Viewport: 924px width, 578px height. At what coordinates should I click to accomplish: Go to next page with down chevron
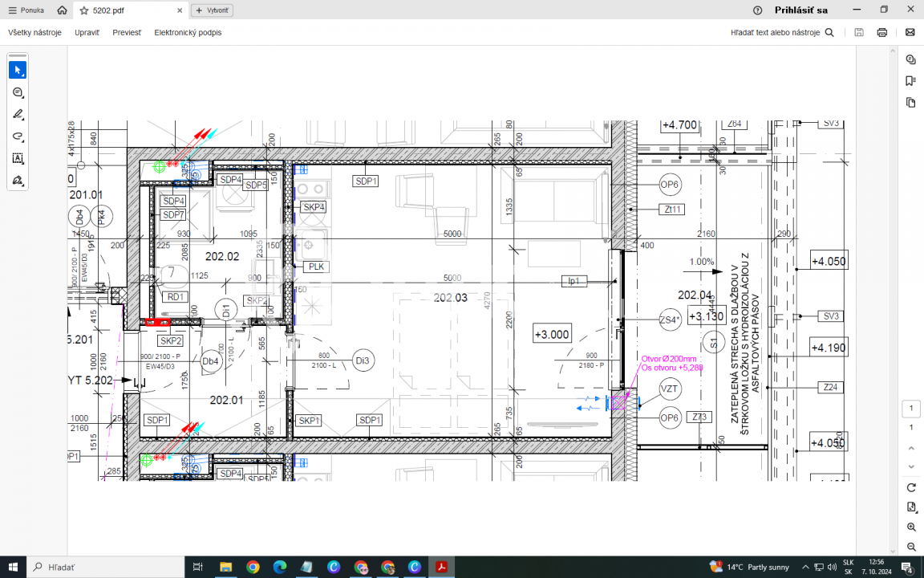click(x=911, y=466)
